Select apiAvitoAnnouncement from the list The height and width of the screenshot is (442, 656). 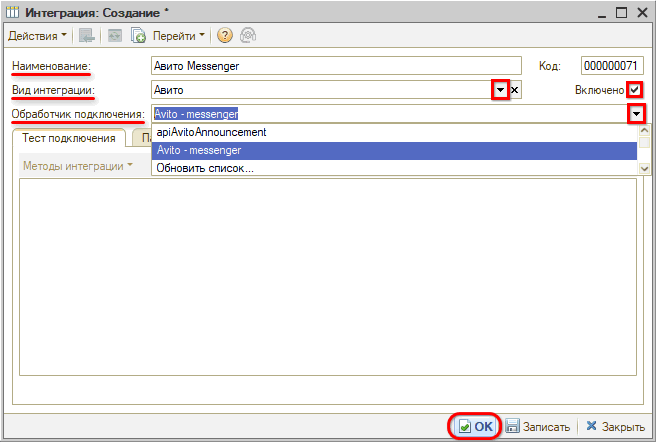(211, 132)
